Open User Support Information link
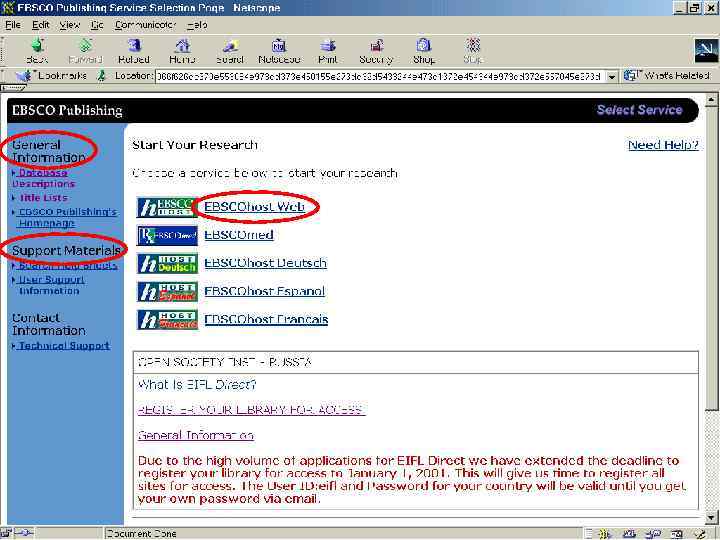The image size is (720, 540). [x=51, y=285]
